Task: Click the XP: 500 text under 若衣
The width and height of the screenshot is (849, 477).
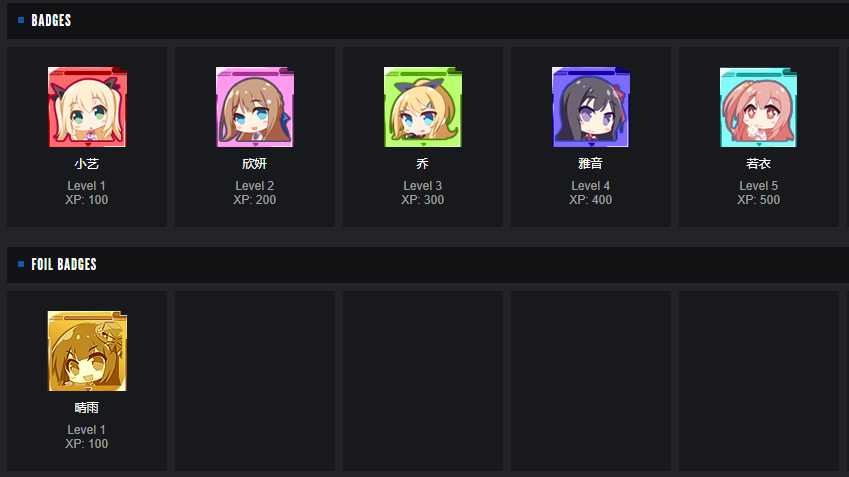Action: coord(758,200)
